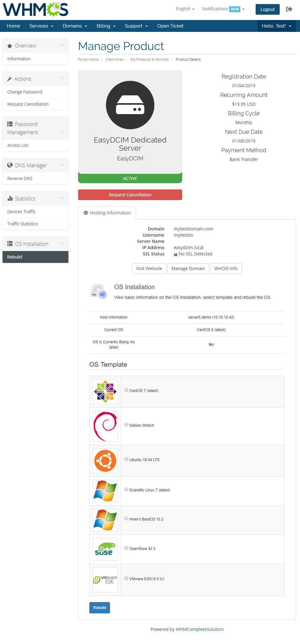300x644 pixels.
Task: Click the Windows logo beside Hiren's BootCD
Action: tap(105, 520)
